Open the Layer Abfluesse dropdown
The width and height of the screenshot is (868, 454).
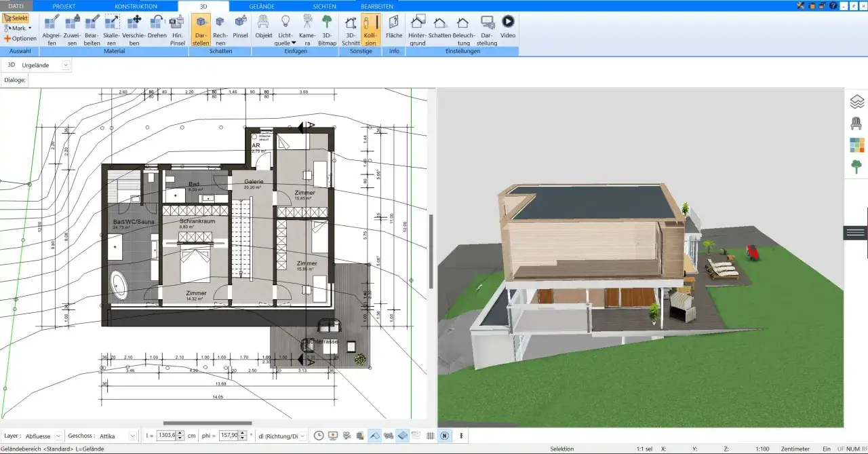click(58, 436)
